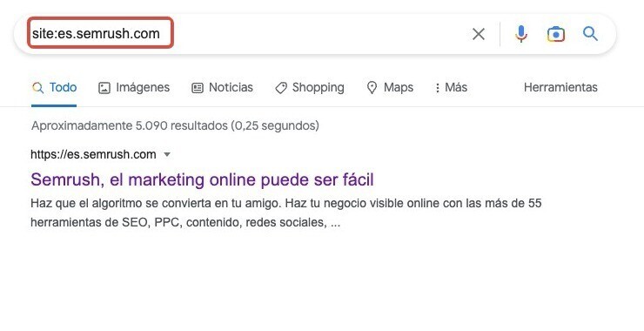644x331 pixels.
Task: Expand the dropdown arrow next to https://es.semrush.com
Action: (167, 155)
